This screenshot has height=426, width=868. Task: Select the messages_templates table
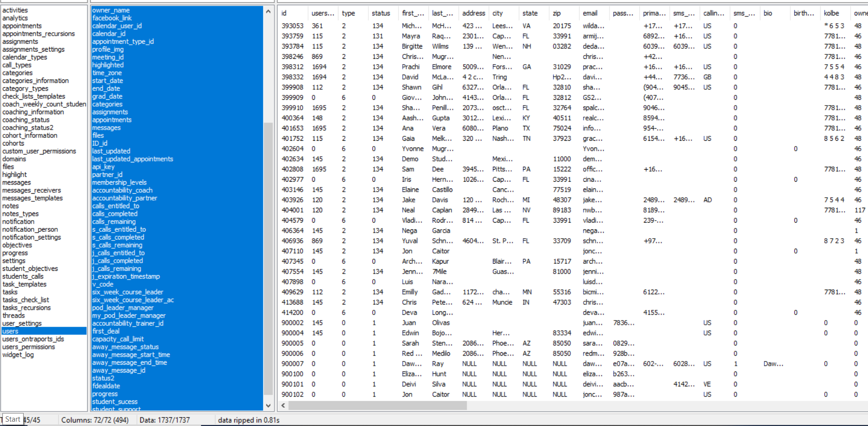coord(32,198)
